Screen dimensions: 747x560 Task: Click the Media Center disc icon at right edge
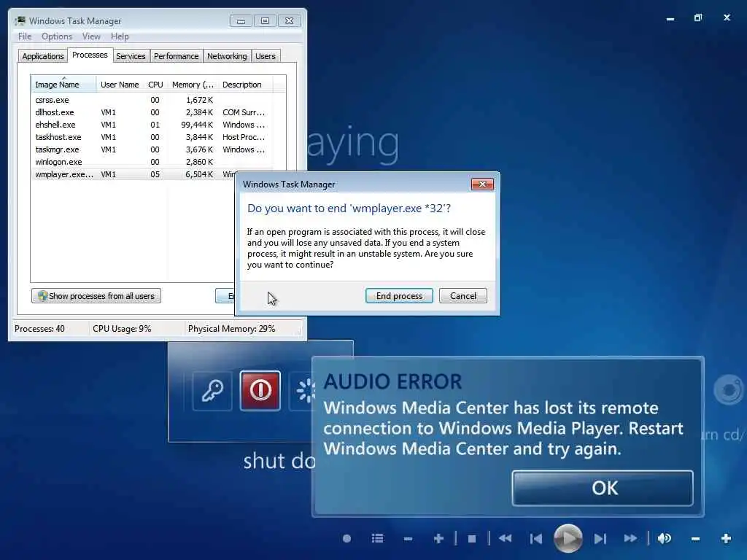(729, 390)
